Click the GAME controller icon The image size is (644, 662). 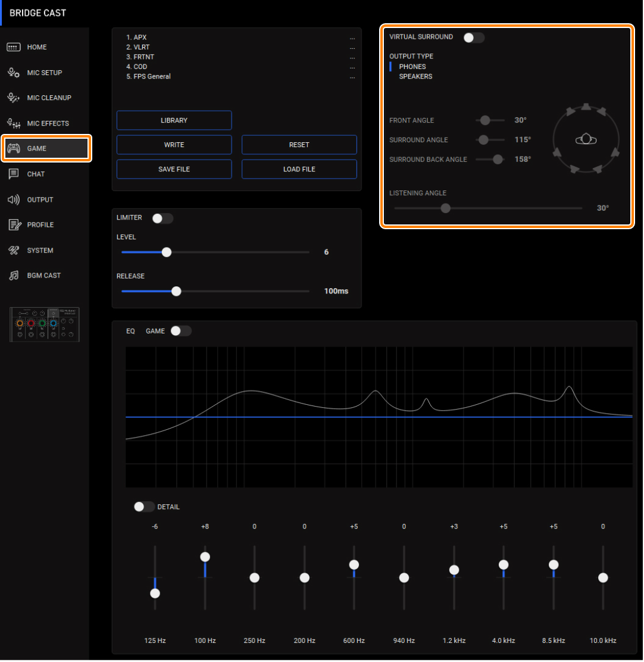tap(14, 149)
